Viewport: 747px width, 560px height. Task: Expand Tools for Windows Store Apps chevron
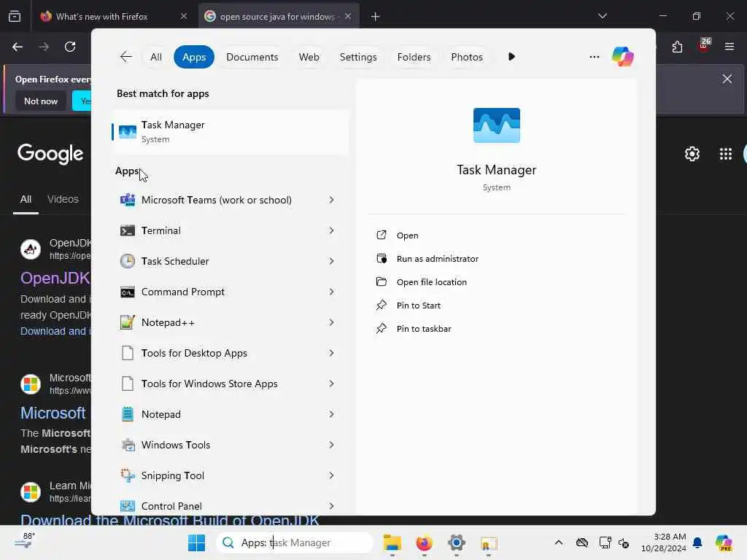click(x=332, y=384)
